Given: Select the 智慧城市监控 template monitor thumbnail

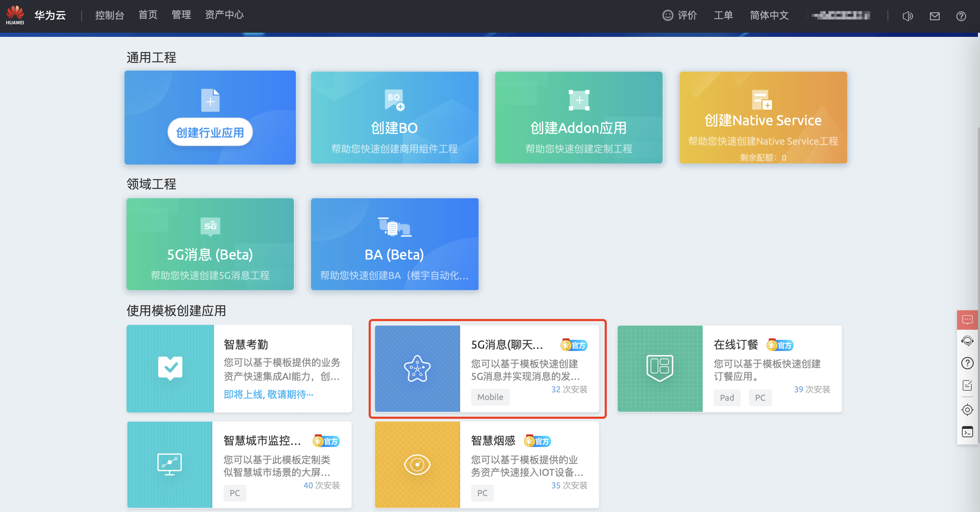Looking at the screenshot, I should (x=170, y=464).
